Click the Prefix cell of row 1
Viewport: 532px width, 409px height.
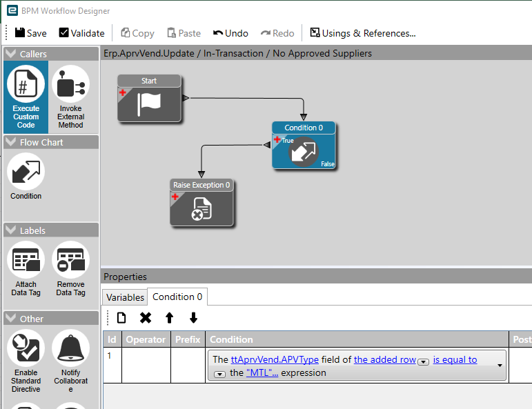coord(188,366)
